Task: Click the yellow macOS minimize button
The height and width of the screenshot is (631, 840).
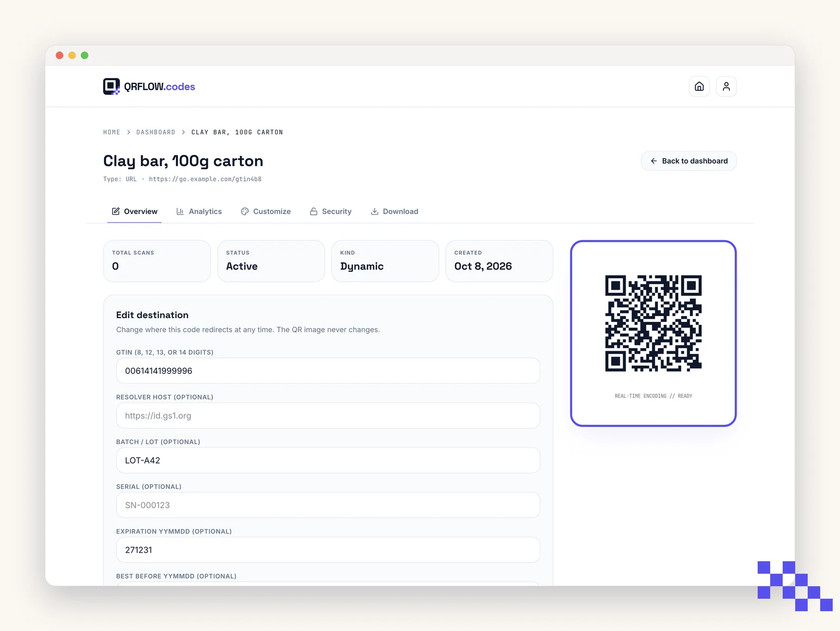Action: [72, 55]
